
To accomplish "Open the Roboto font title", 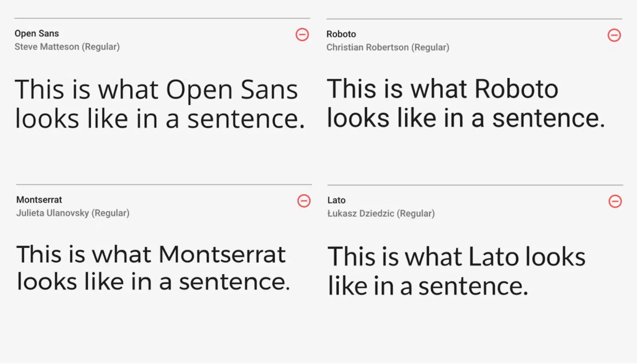I will [x=341, y=34].
